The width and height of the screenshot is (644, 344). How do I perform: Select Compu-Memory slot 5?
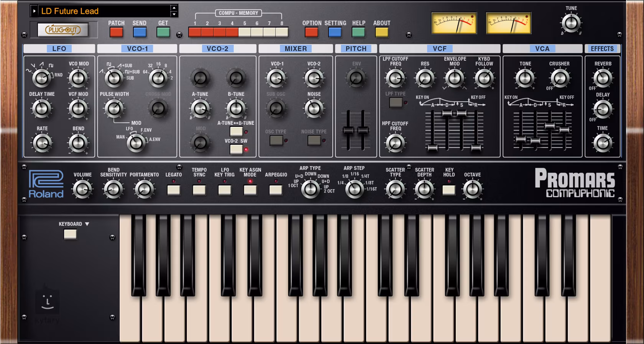click(245, 33)
